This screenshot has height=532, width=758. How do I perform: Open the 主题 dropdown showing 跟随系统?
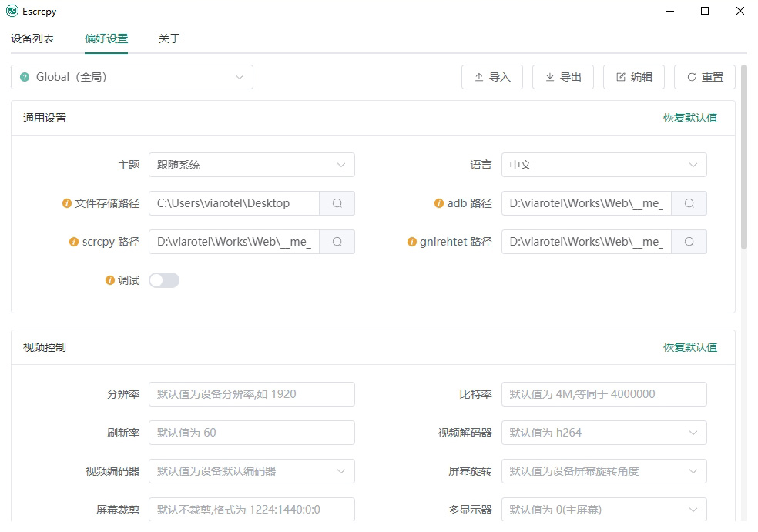click(x=252, y=165)
